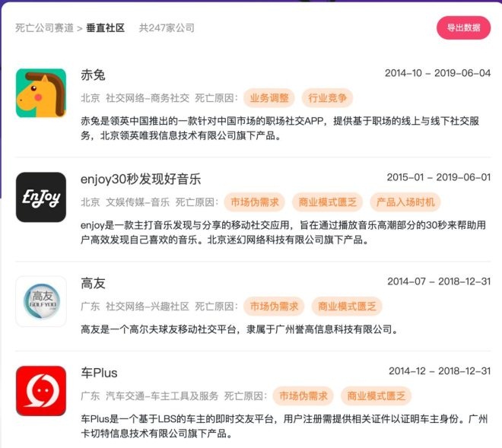This screenshot has height=448, width=502.
Task: Click 行业竞争 tag under 赤兔
Action: coord(327,98)
